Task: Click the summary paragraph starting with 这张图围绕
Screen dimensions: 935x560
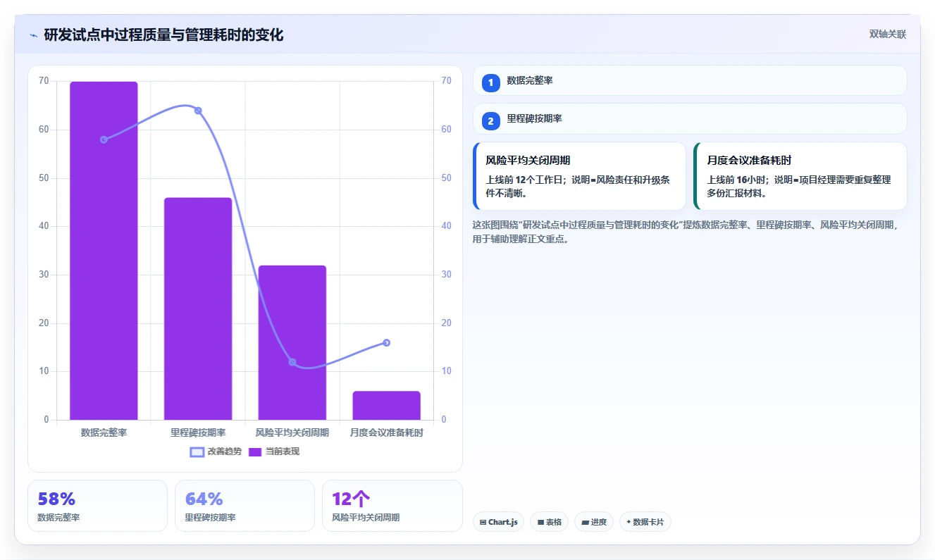Action: (x=688, y=232)
